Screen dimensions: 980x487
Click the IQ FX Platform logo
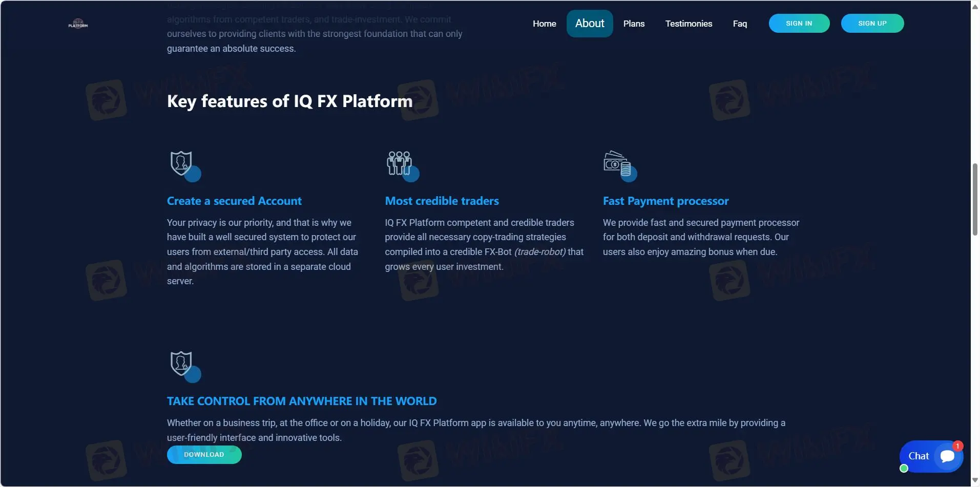pyautogui.click(x=78, y=24)
